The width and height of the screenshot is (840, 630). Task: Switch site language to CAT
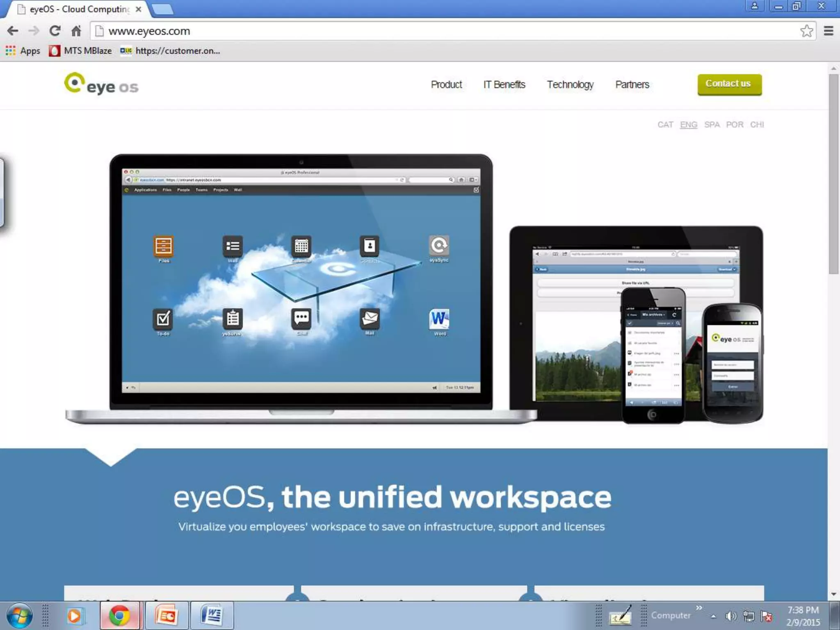(665, 125)
